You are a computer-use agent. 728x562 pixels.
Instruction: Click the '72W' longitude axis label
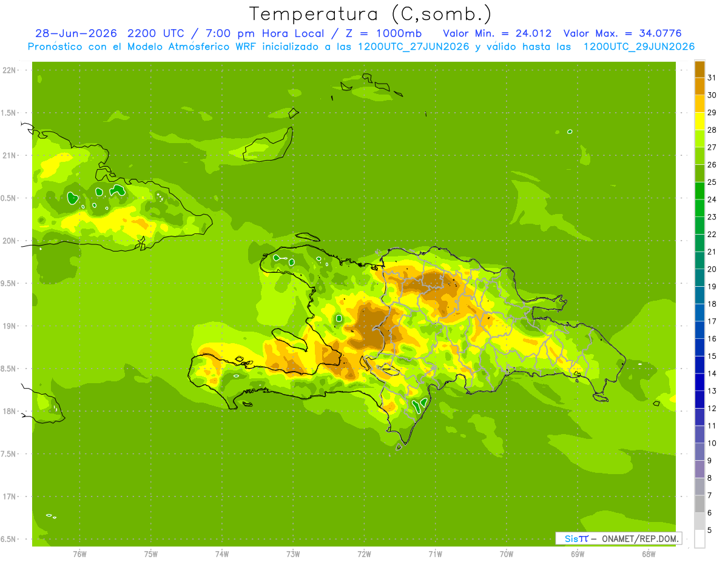point(364,554)
